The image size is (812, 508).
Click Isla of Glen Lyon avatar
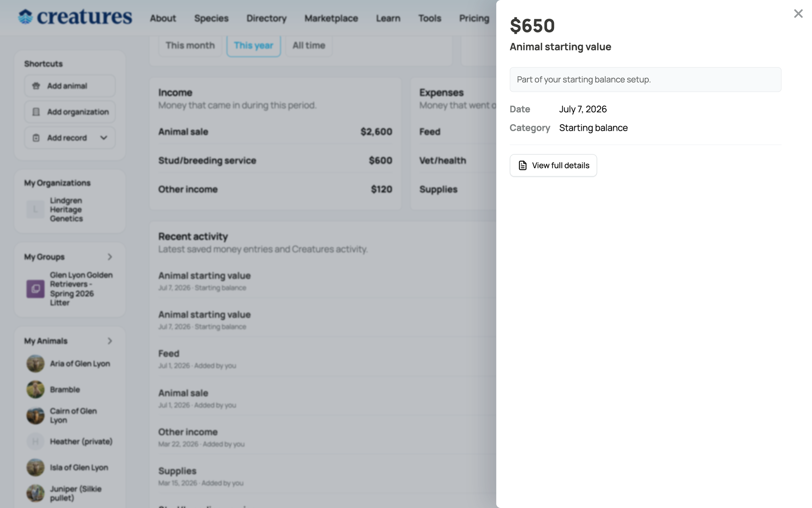(36, 467)
